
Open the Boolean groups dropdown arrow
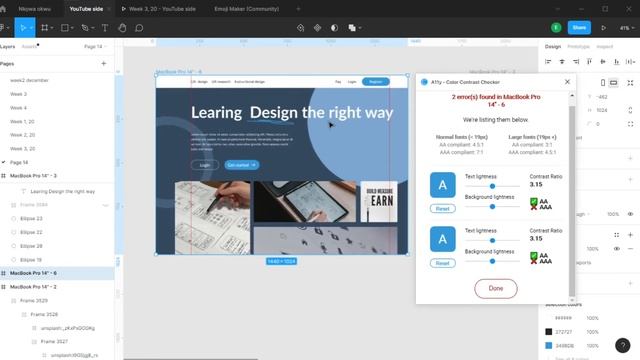tap(360, 28)
